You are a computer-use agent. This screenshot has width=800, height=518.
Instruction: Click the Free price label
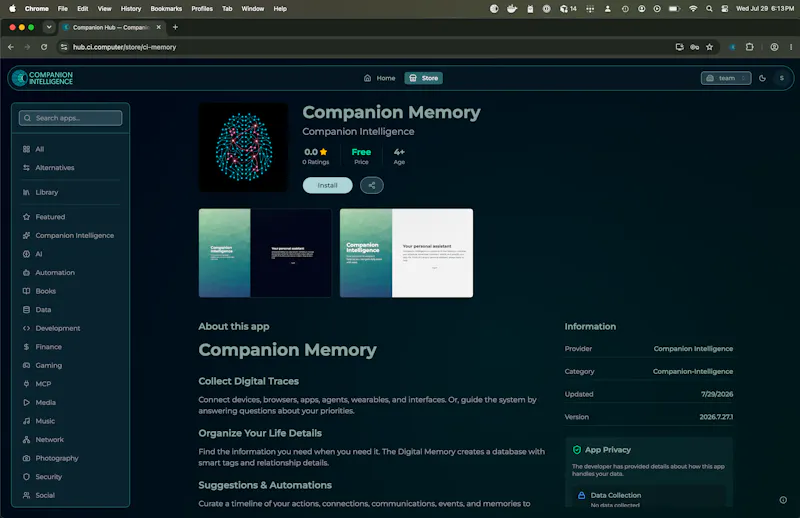pyautogui.click(x=361, y=152)
